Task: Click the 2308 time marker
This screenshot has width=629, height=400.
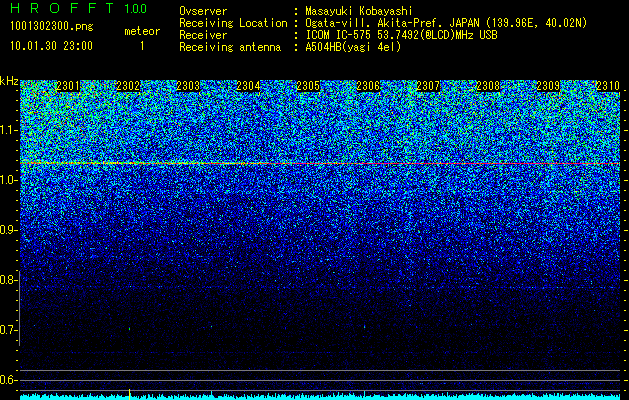Action: pyautogui.click(x=488, y=86)
